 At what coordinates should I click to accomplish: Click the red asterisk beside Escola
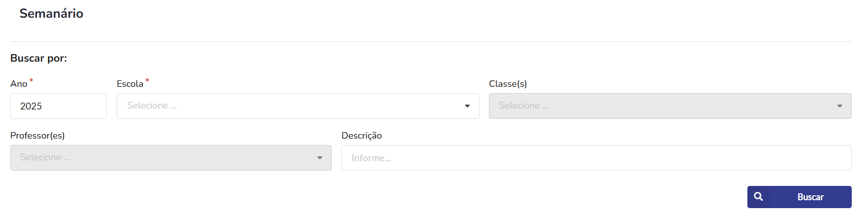point(147,80)
